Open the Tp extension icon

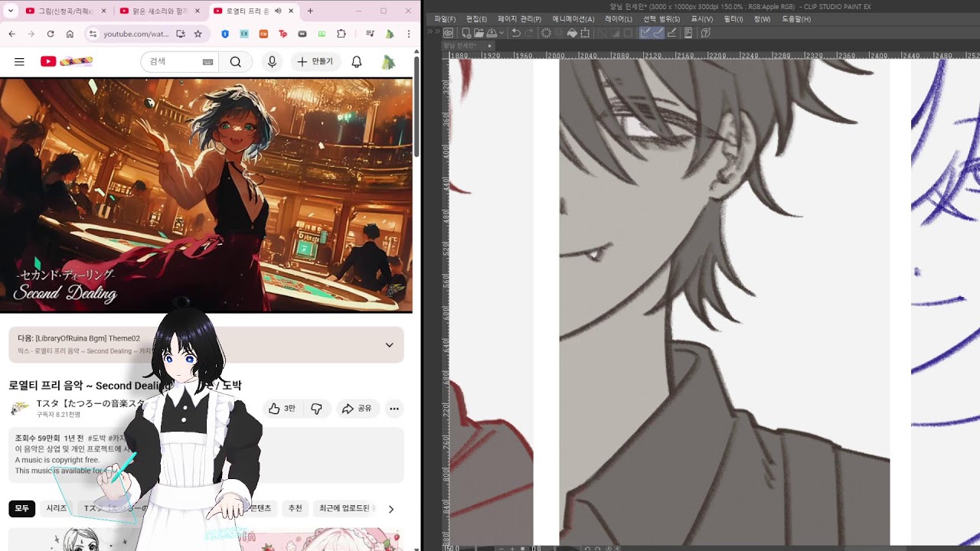coord(283,34)
